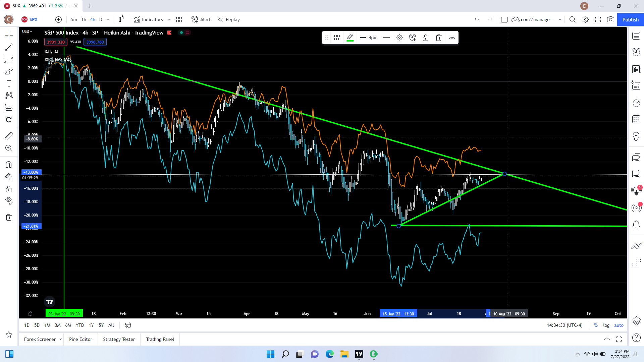Expand the timeframe interval dropdown
644x362 pixels.
108,19
